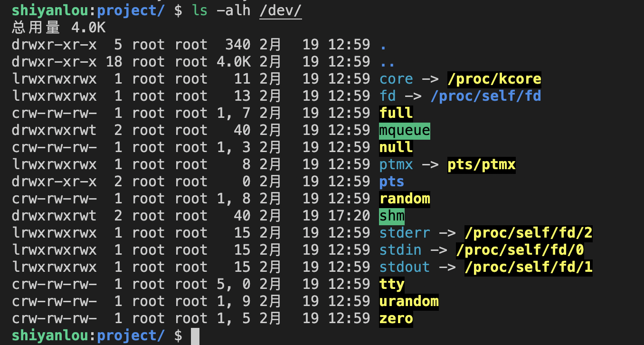Click the link count '18' in '..' row
This screenshot has width=644, height=345.
tap(114, 62)
